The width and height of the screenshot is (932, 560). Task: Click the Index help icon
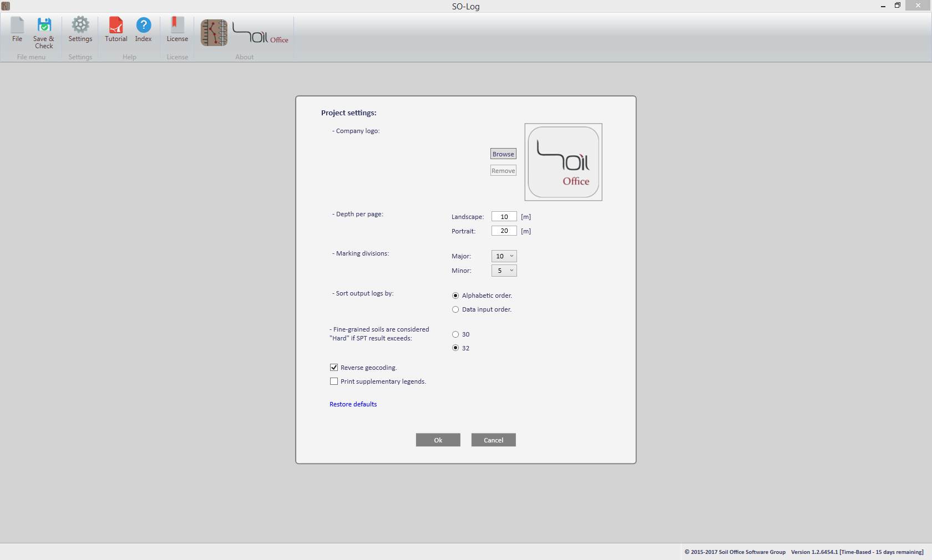(143, 26)
